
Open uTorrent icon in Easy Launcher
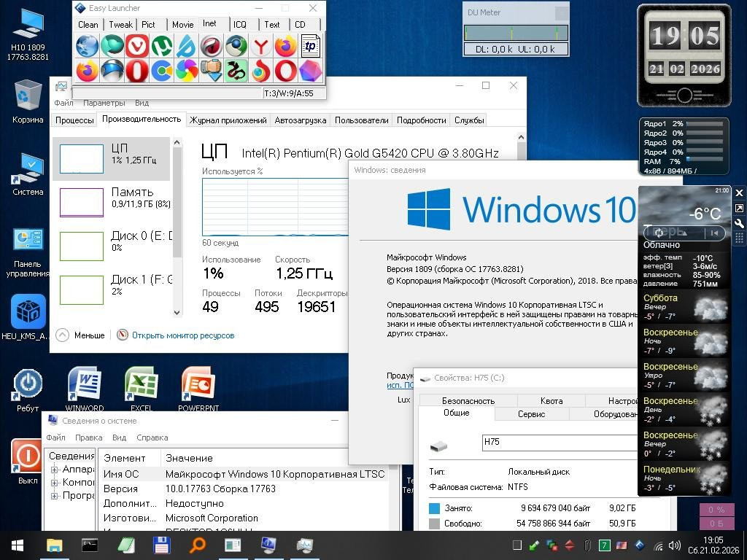[161, 46]
